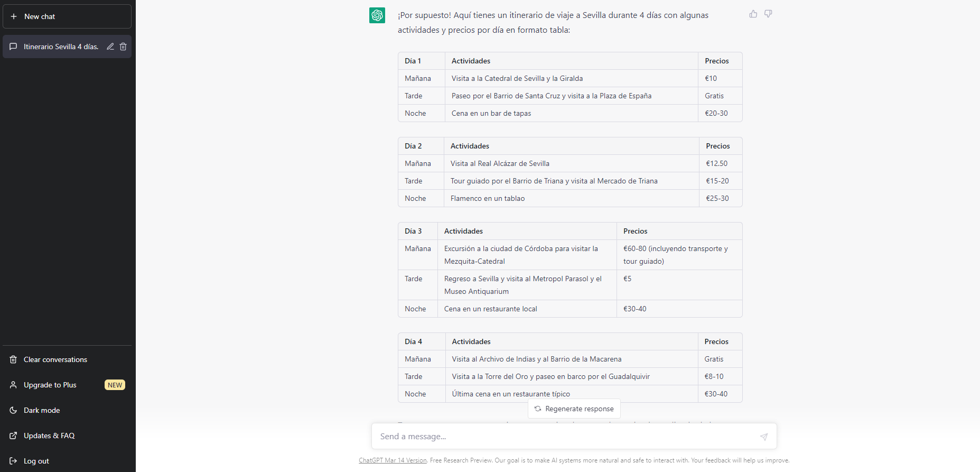The height and width of the screenshot is (472, 980).
Task: Click Última cena en un restaurante típico cell
Action: point(572,394)
